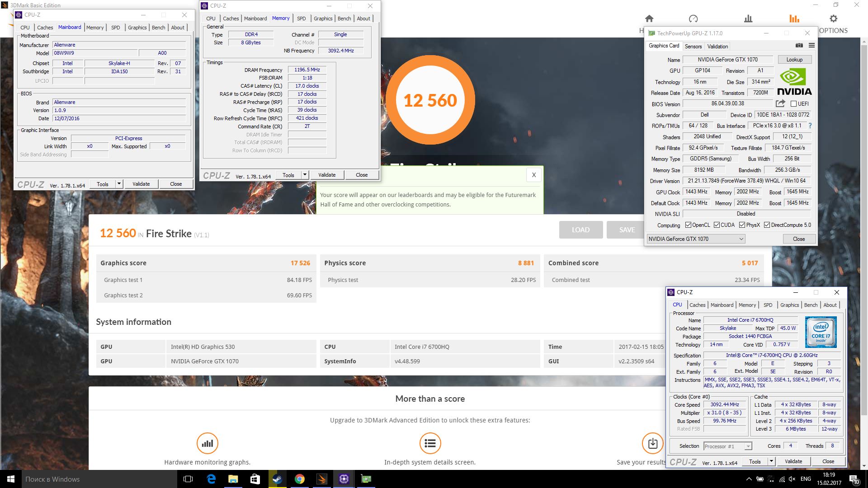Toggle the CUDA checkbox in GPU-Z
This screenshot has height=488, width=868.
717,225
